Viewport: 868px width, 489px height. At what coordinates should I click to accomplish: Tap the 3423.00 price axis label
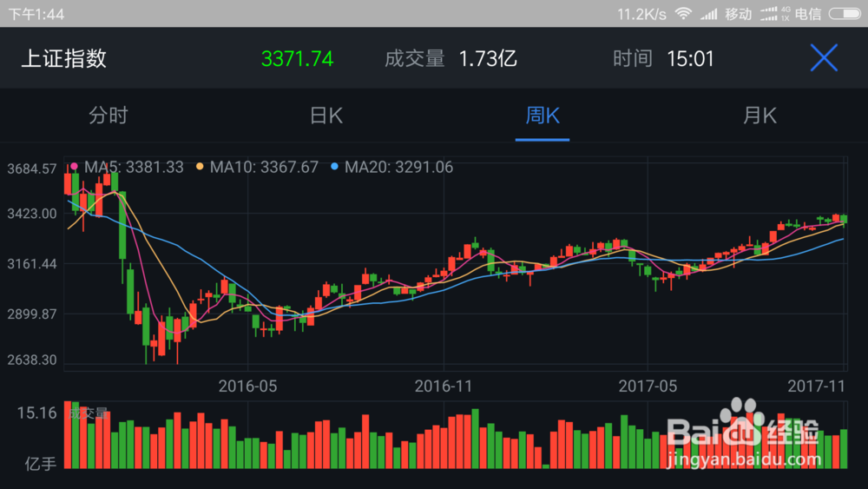(32, 214)
